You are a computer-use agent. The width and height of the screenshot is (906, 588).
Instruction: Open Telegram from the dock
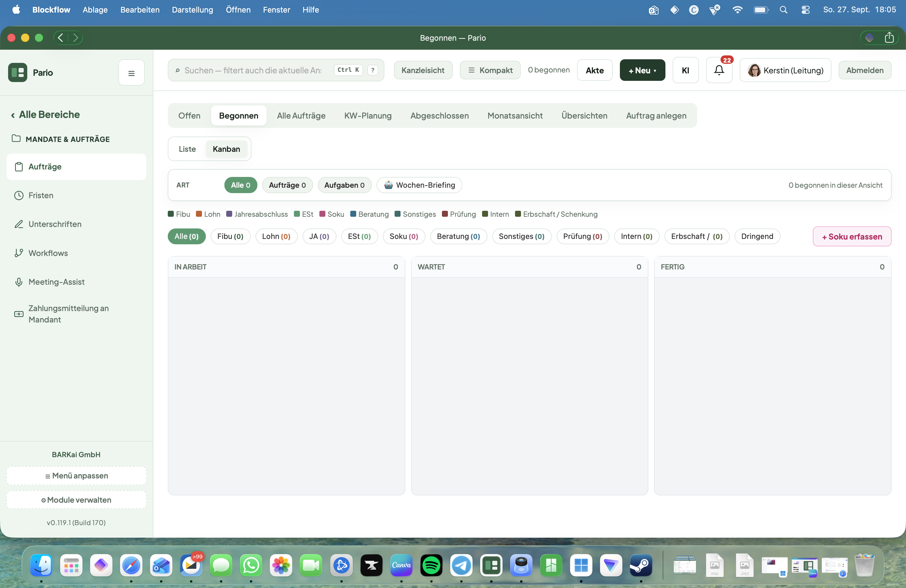click(x=461, y=565)
